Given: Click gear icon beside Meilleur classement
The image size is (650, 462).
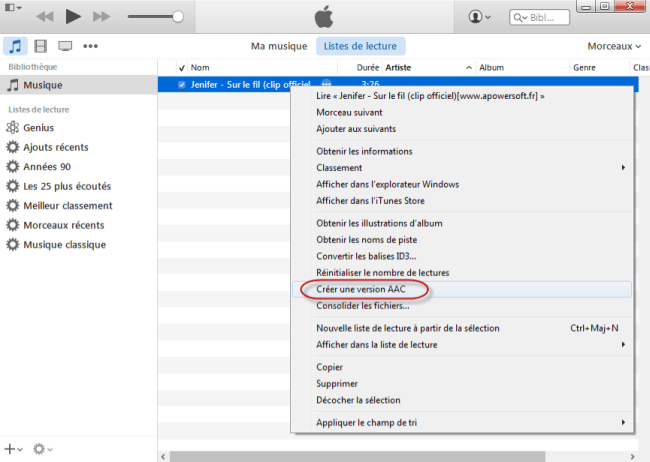Looking at the screenshot, I should (12, 206).
